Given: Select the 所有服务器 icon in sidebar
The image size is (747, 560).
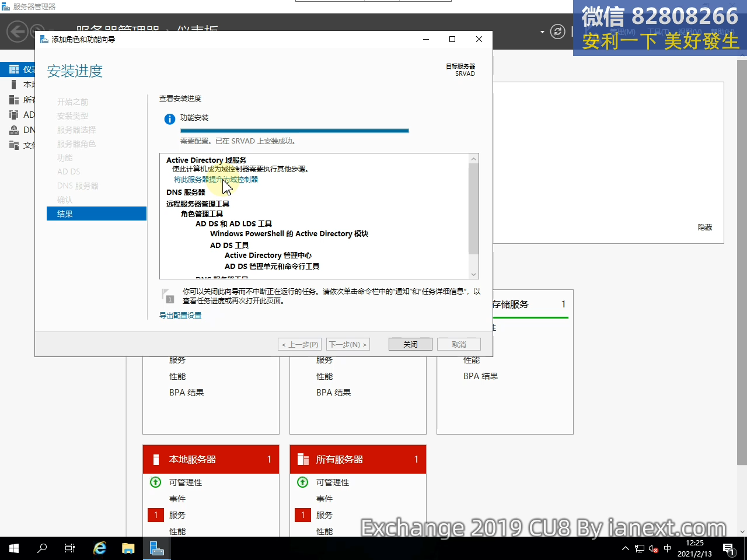Looking at the screenshot, I should click(x=14, y=100).
